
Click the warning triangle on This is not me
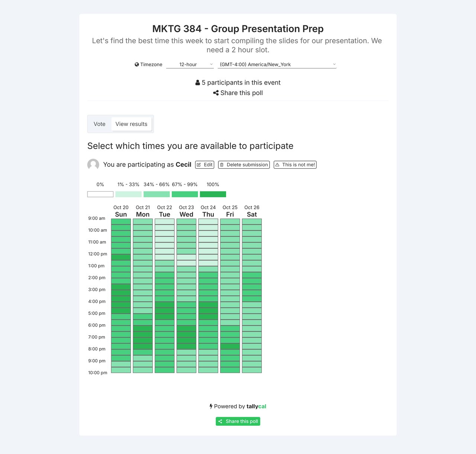coord(277,165)
